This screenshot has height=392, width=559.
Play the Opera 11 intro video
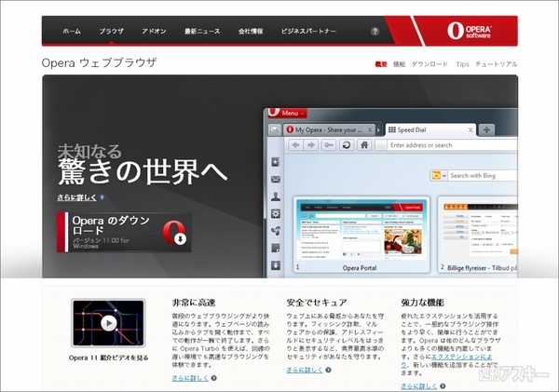[109, 323]
